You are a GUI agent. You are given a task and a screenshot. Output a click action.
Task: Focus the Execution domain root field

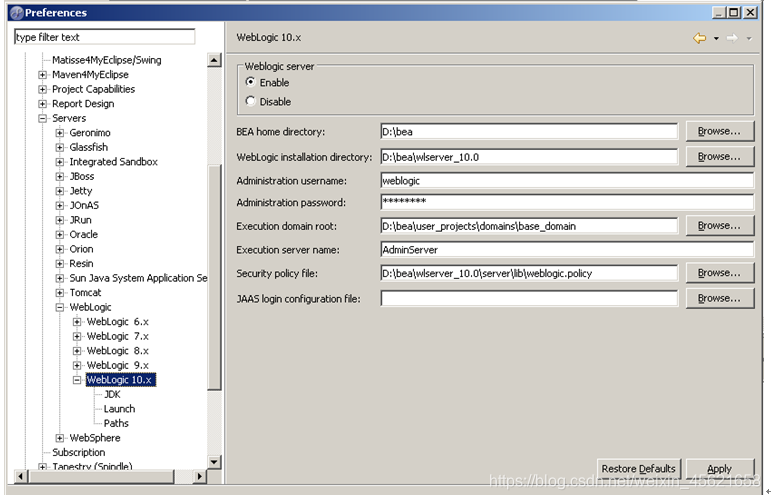click(x=529, y=226)
